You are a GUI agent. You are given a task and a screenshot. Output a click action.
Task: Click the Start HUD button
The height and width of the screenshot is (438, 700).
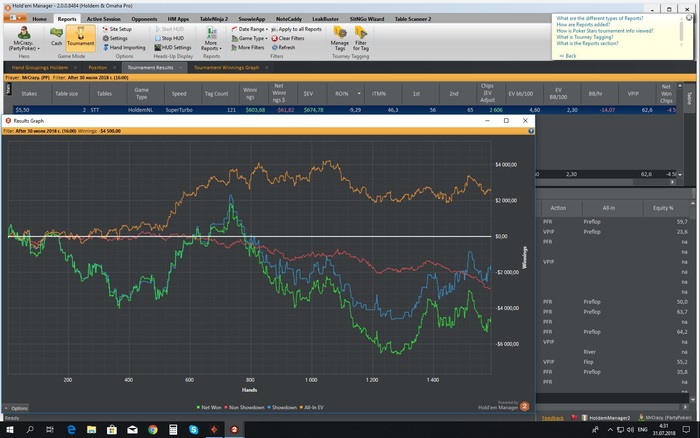169,29
